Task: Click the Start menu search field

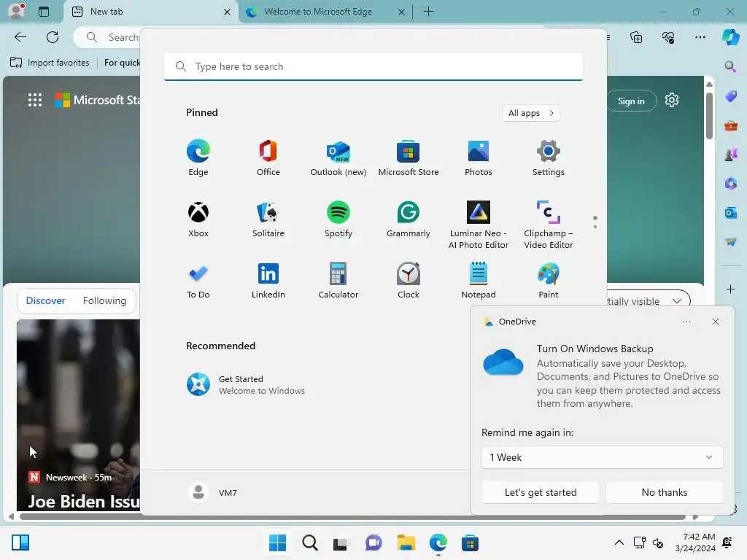Action: click(x=373, y=66)
